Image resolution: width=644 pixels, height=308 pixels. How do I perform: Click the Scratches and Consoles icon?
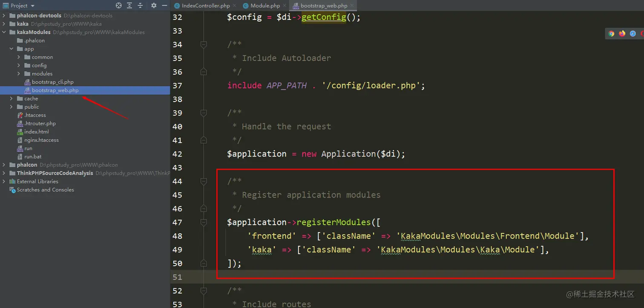tap(12, 190)
